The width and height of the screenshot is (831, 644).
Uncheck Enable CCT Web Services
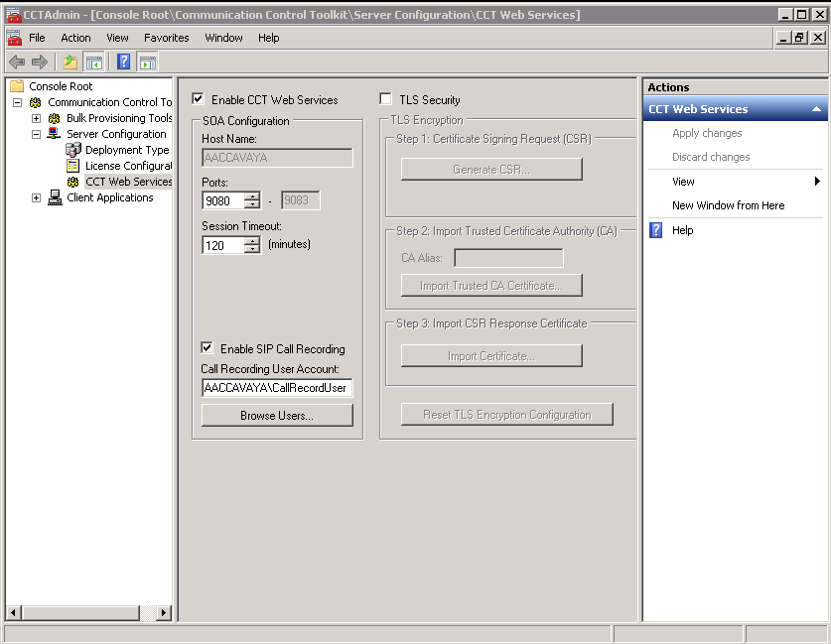pyautogui.click(x=198, y=98)
